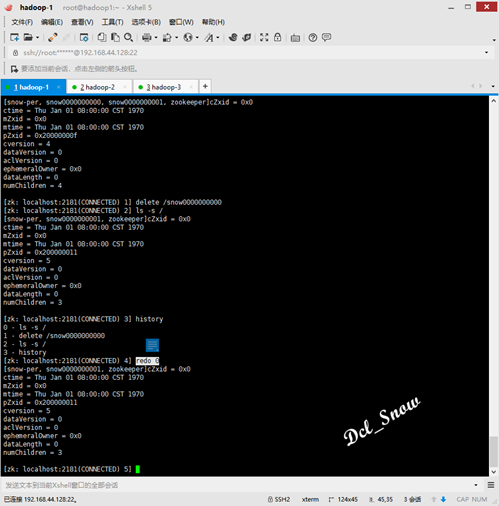Expand the file transfer dropdown arrow

tap(176, 37)
